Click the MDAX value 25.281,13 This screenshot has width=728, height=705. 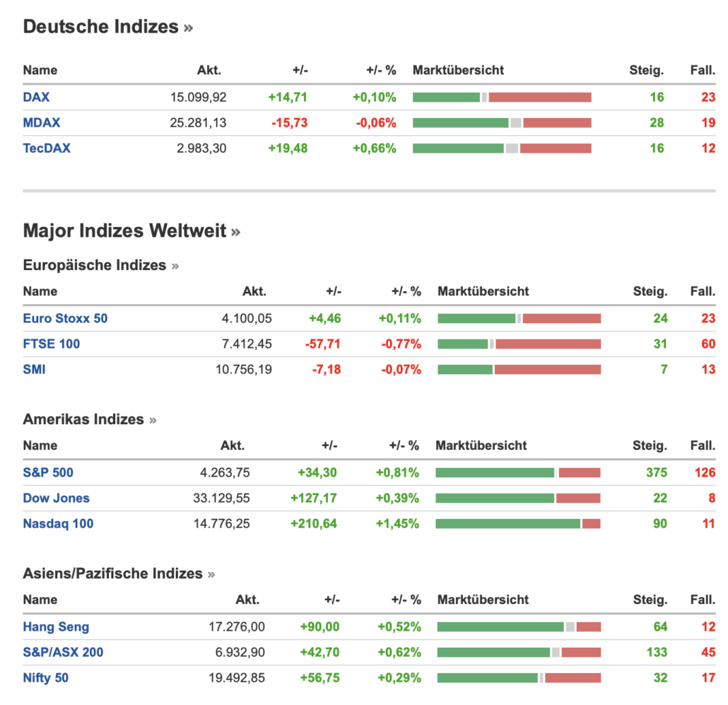click(198, 122)
